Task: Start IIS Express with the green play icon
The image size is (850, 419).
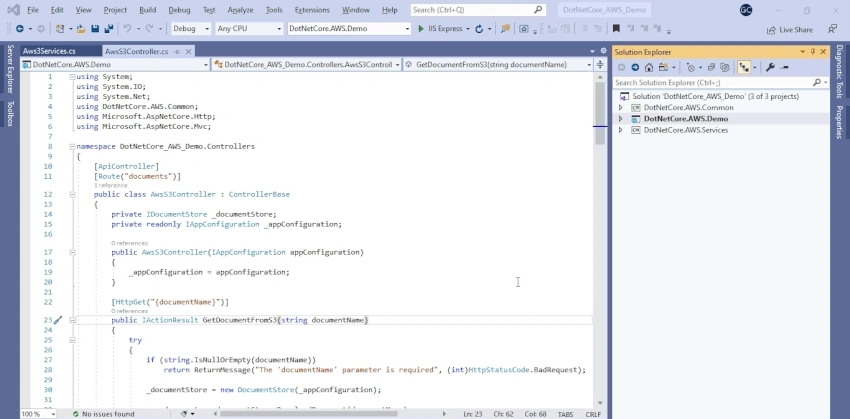Action: [421, 29]
